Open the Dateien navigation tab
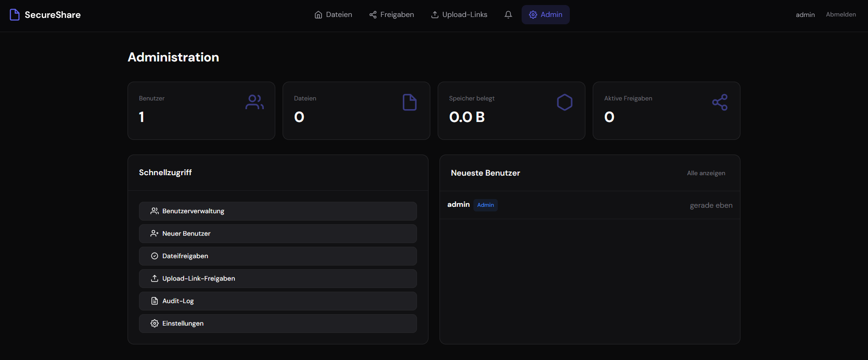Image resolution: width=868 pixels, height=360 pixels. [334, 15]
